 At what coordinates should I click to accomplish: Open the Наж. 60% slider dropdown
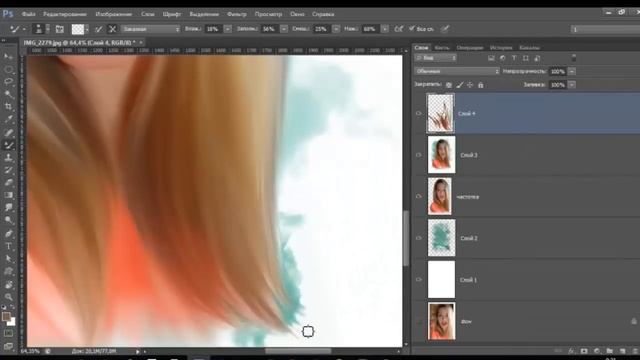tap(384, 29)
